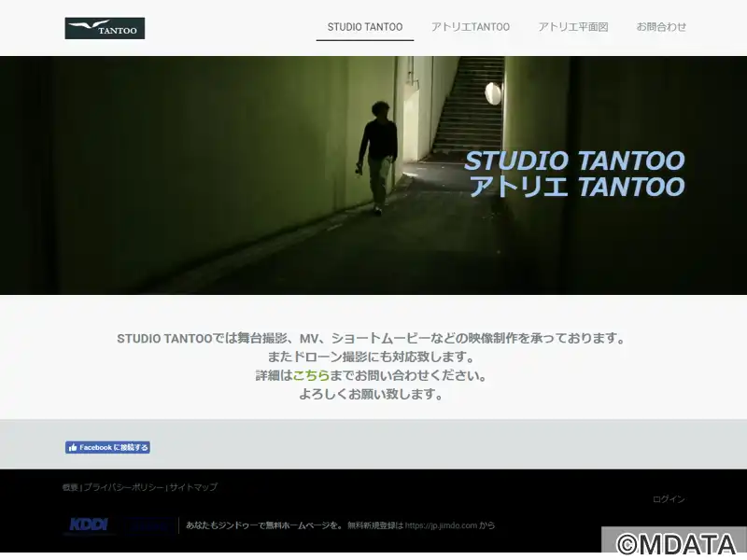Visit https://jp.jimdo.com link
Screen dimensions: 747x560
441,525
